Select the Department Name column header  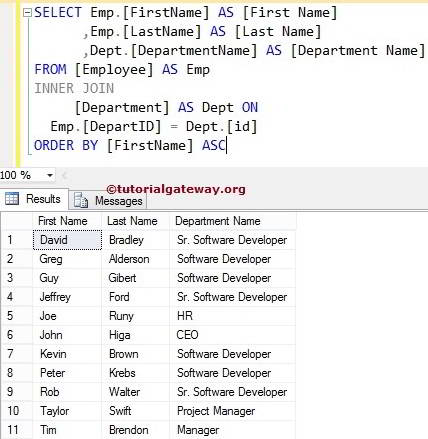pos(233,221)
